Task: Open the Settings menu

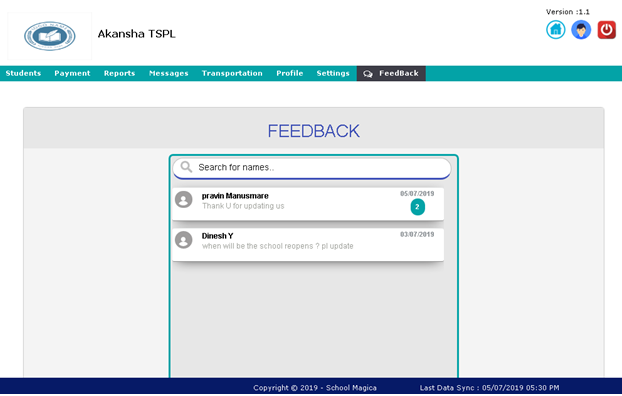Action: point(333,73)
